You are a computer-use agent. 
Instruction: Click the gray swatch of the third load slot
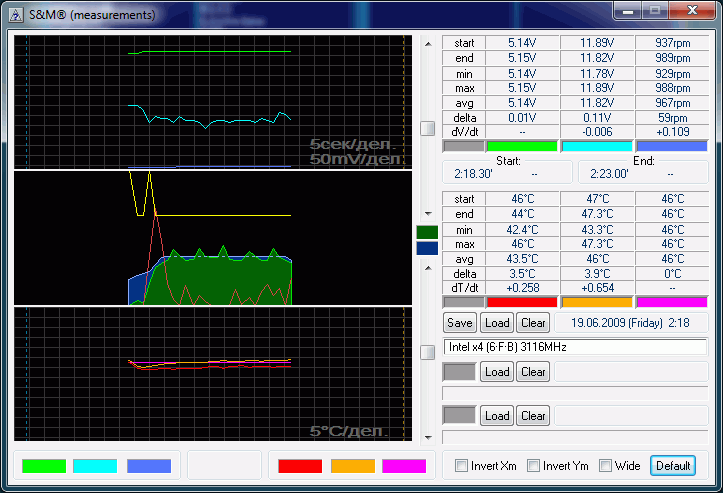click(x=459, y=416)
